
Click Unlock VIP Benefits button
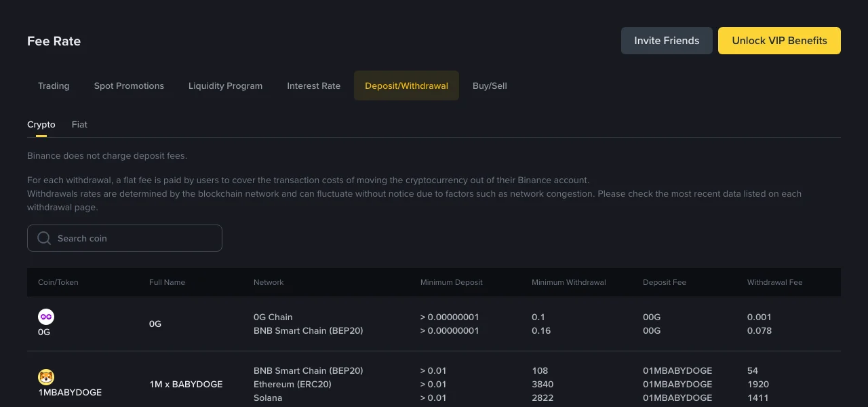pos(779,41)
